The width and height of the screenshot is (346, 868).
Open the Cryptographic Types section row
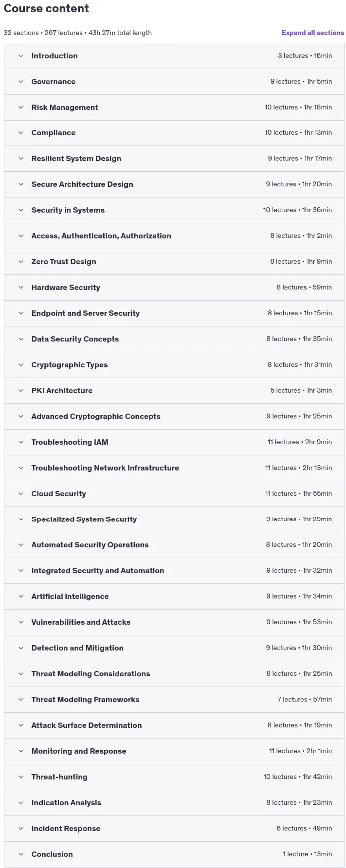(174, 365)
